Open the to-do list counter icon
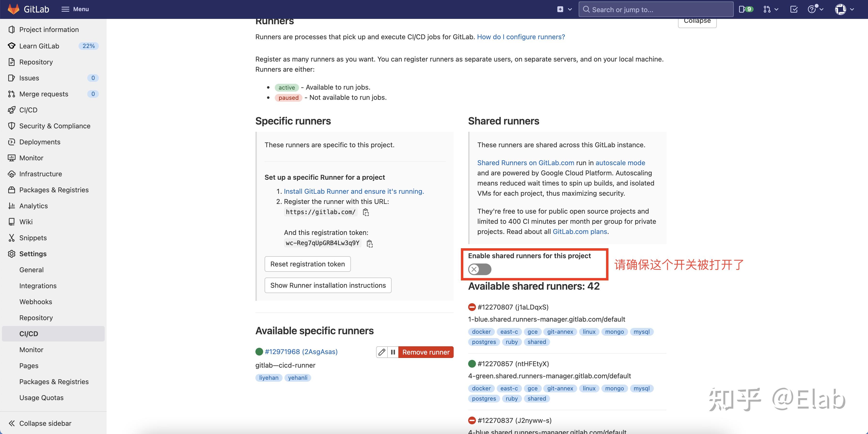Viewport: 868px width, 434px height. pyautogui.click(x=794, y=9)
